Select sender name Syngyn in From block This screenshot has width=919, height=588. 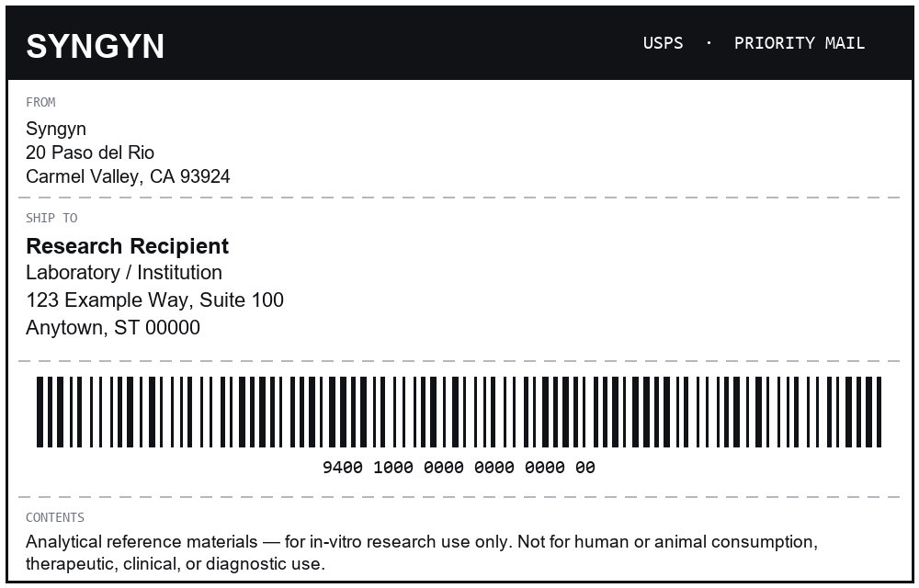click(x=56, y=130)
